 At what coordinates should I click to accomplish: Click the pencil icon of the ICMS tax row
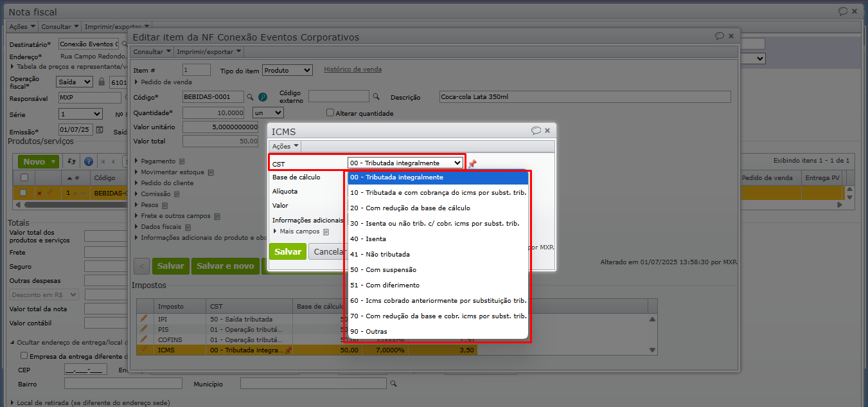[143, 350]
